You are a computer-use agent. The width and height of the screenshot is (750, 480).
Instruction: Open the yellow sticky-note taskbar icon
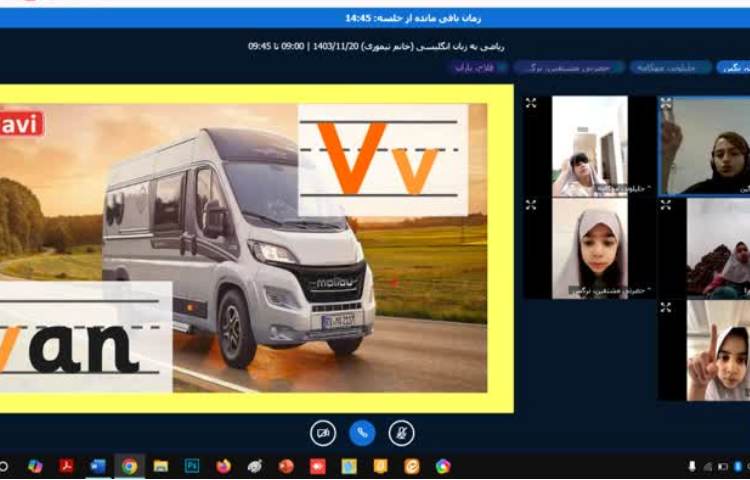380,466
